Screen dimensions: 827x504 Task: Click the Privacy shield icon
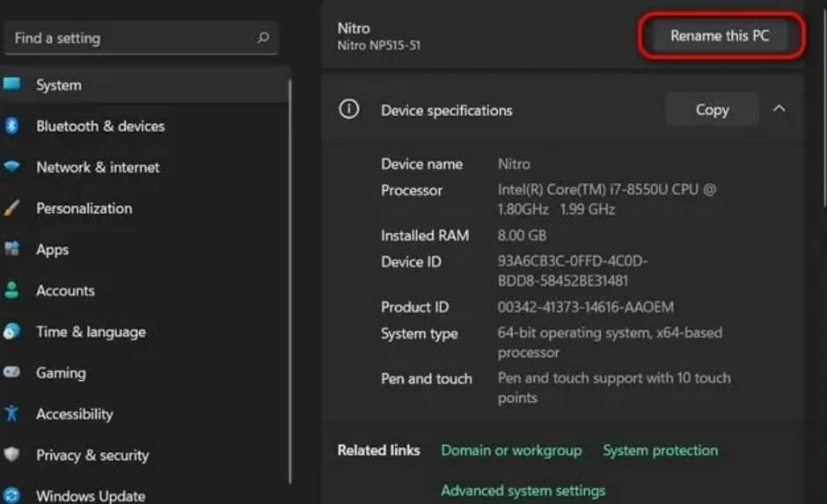pyautogui.click(x=11, y=454)
